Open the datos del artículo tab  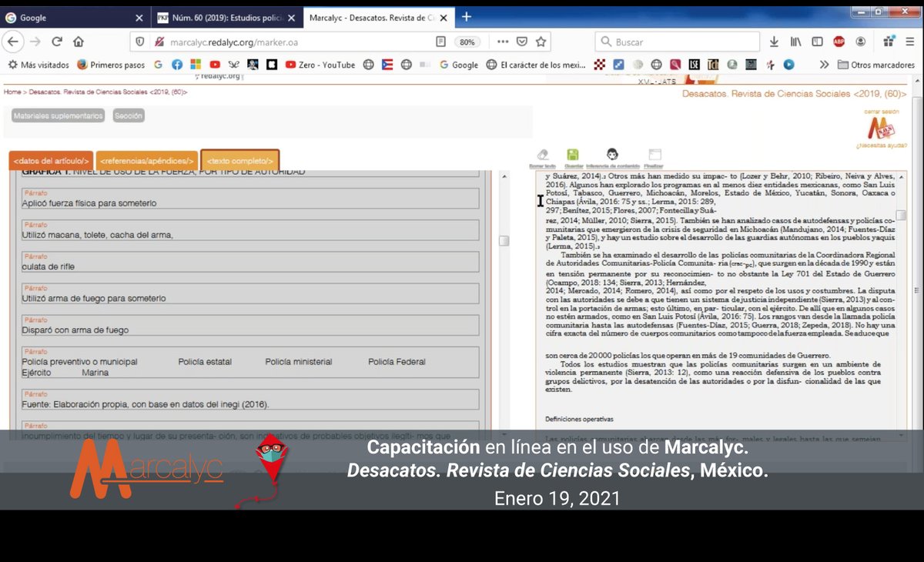coord(51,160)
